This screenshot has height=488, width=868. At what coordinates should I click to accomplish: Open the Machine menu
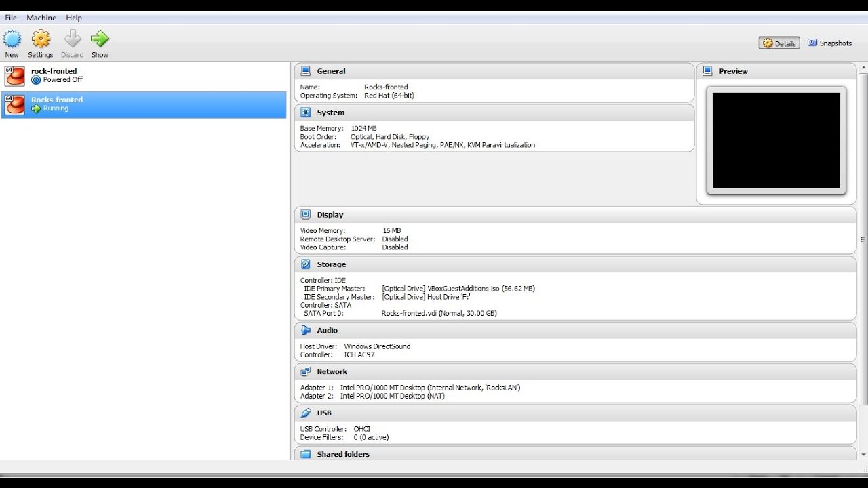click(41, 18)
